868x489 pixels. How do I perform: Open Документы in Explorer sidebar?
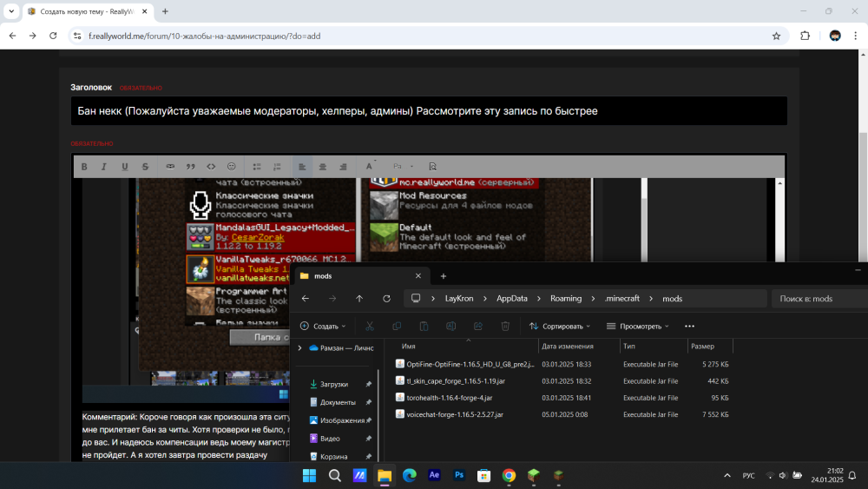pyautogui.click(x=338, y=403)
